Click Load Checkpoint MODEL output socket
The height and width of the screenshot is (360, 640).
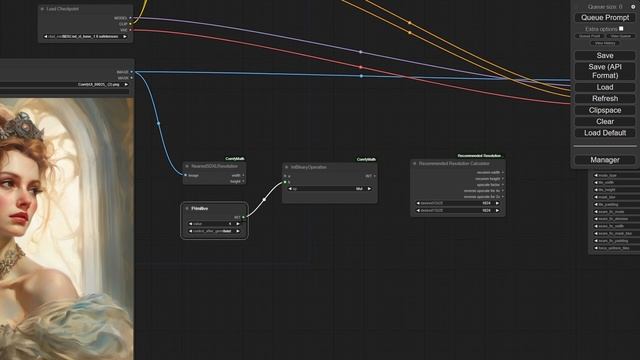click(x=131, y=18)
